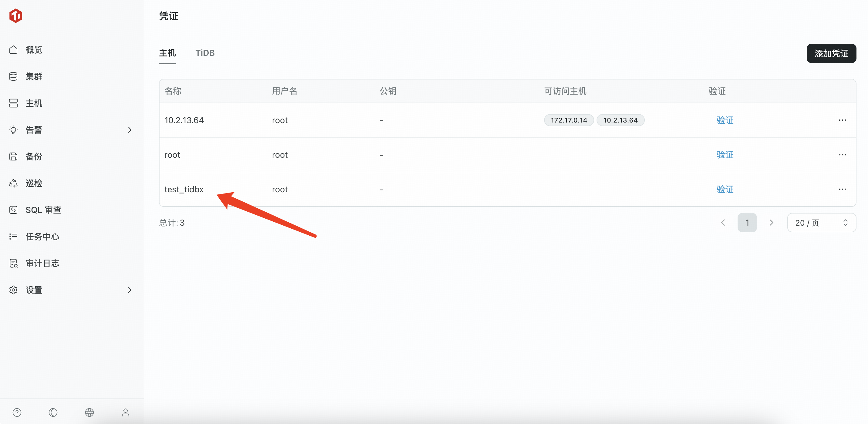The height and width of the screenshot is (424, 868).
Task: Click the 172.17.0.14 host tag
Action: click(x=568, y=120)
